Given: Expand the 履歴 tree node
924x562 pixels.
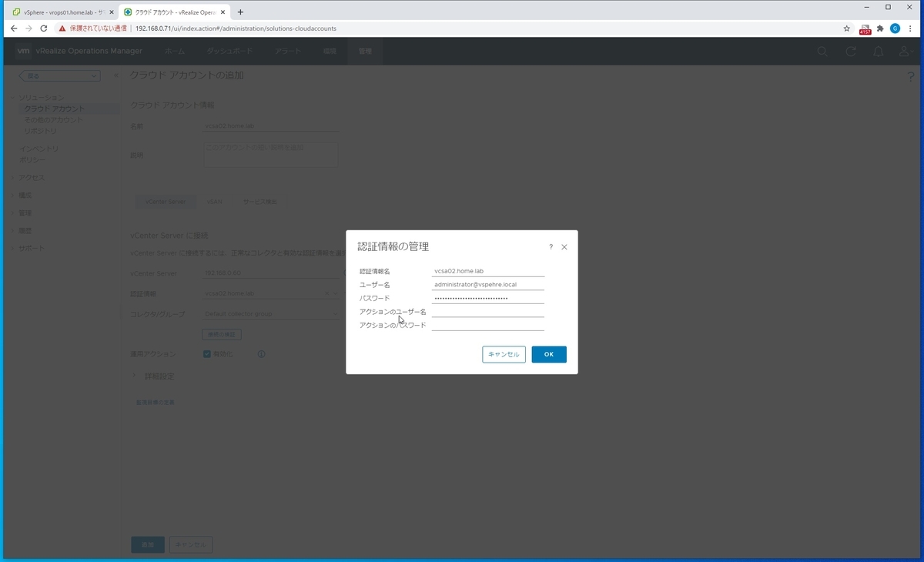Looking at the screenshot, I should pyautogui.click(x=13, y=231).
